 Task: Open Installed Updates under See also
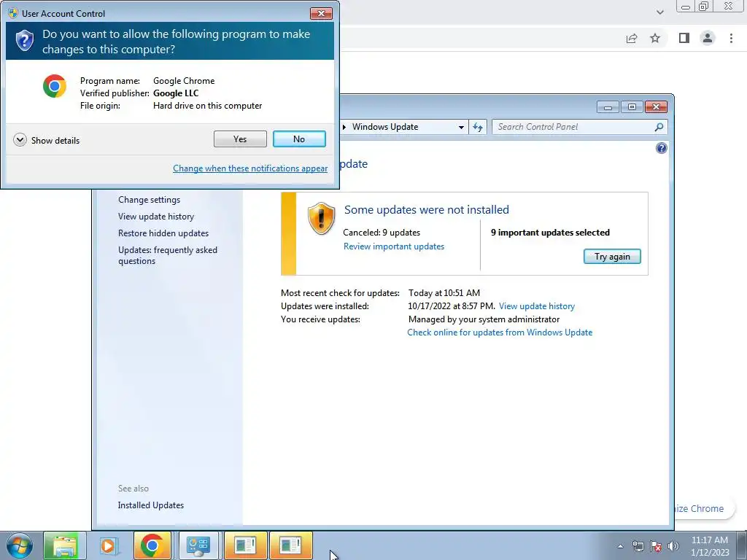(150, 505)
